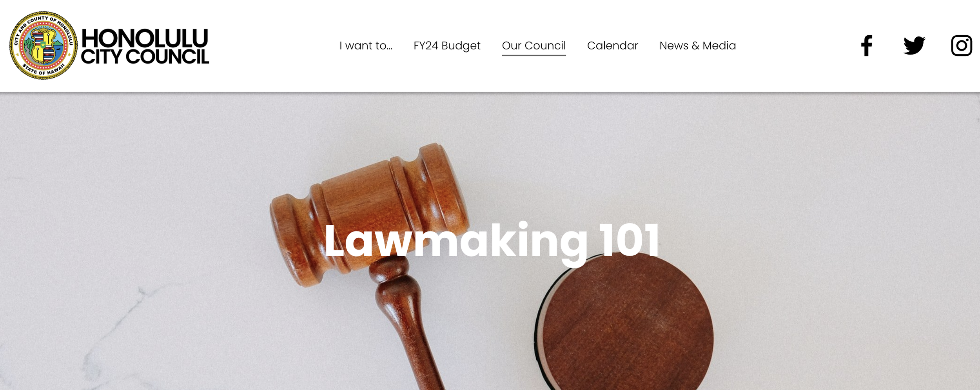Viewport: 980px width, 390px height.
Task: Open the 'Our Council' navigation dropdown
Action: click(534, 46)
